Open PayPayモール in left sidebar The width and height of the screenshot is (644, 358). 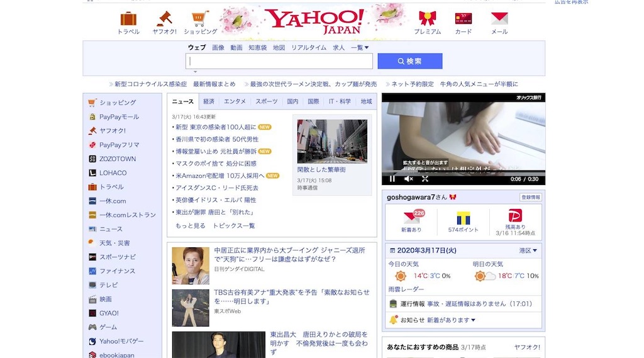(x=119, y=117)
